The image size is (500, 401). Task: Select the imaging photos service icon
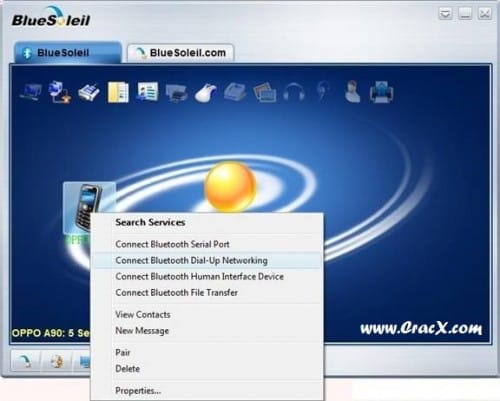tap(265, 92)
